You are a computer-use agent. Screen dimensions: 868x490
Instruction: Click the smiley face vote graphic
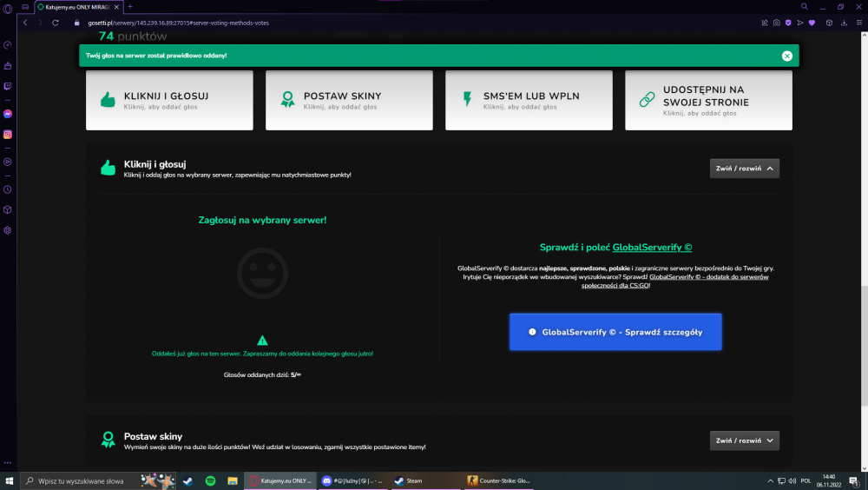[x=262, y=274]
